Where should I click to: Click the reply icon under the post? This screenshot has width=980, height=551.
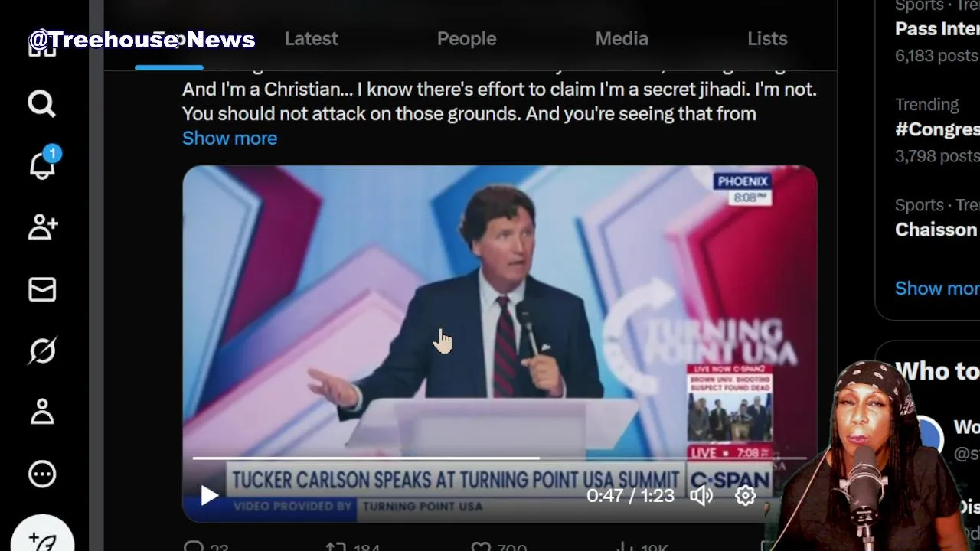coord(194,546)
